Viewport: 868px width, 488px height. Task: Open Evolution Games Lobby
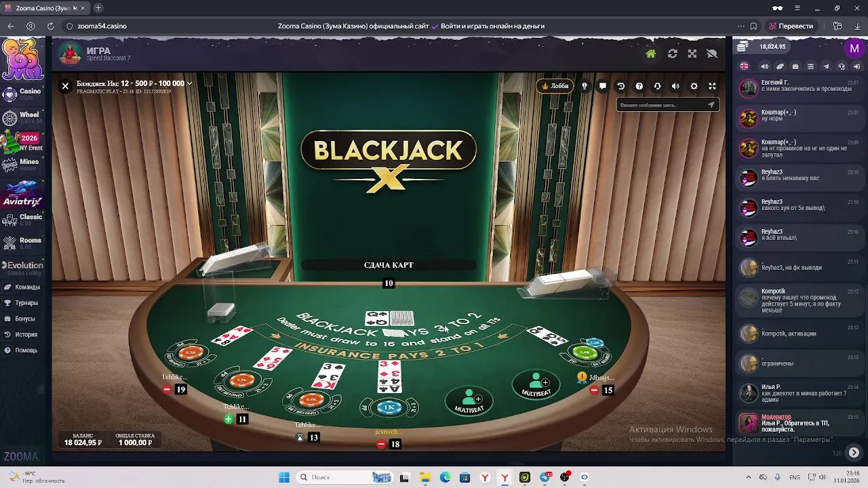22,268
